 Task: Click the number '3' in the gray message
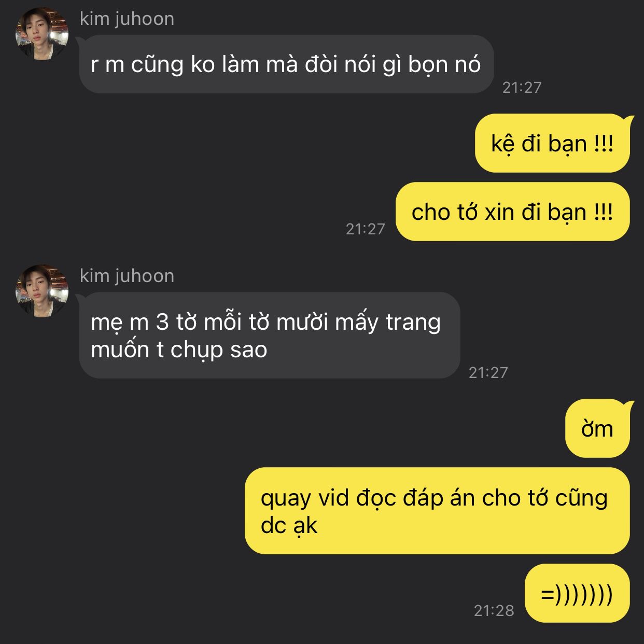point(162,322)
